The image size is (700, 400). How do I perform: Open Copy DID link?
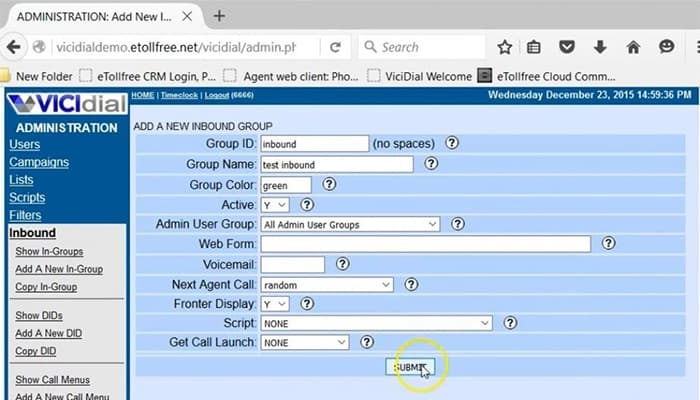[x=36, y=351]
